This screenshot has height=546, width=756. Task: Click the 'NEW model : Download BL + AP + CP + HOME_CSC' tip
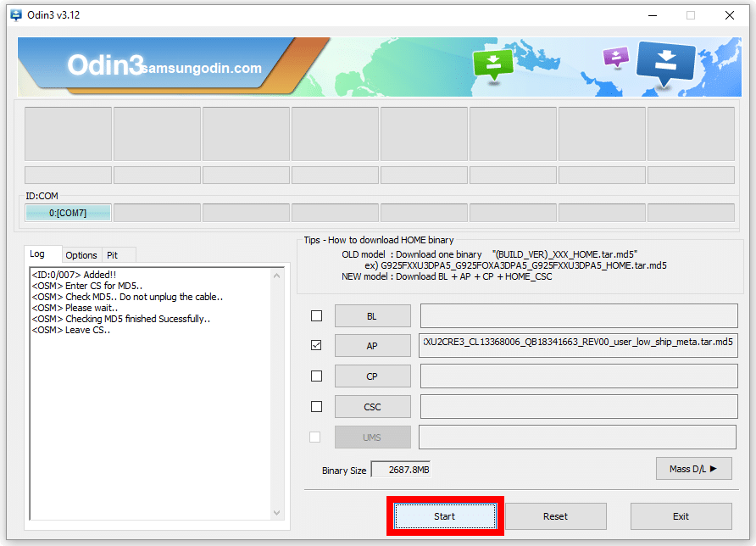click(x=447, y=276)
